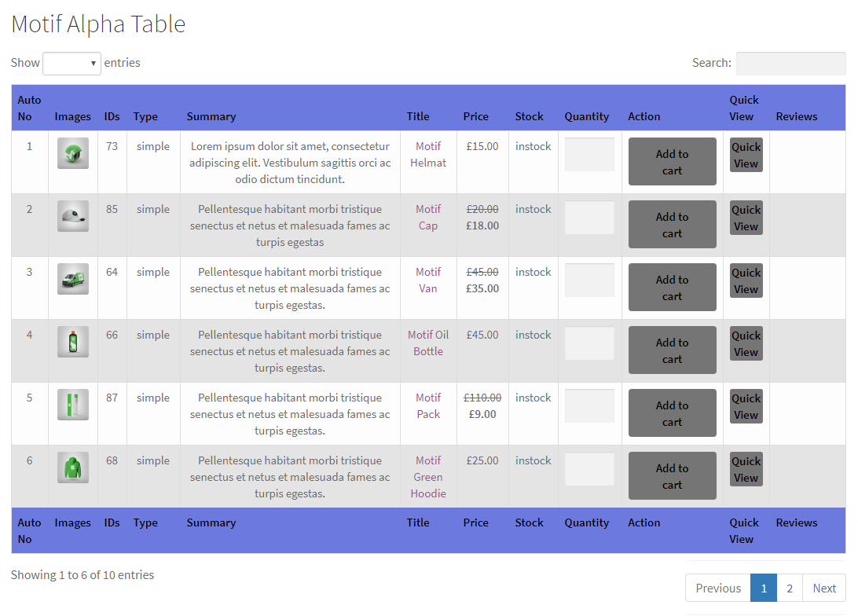Open the Motif Van thumbnail image

tap(73, 279)
